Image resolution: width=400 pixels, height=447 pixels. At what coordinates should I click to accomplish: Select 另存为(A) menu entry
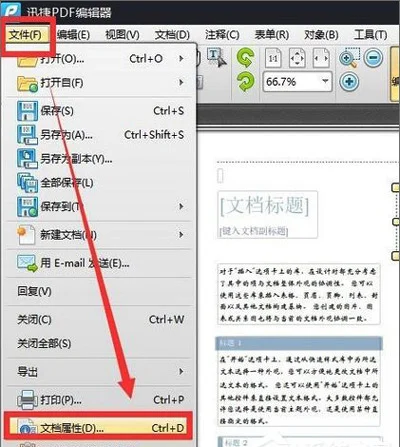pyautogui.click(x=100, y=135)
